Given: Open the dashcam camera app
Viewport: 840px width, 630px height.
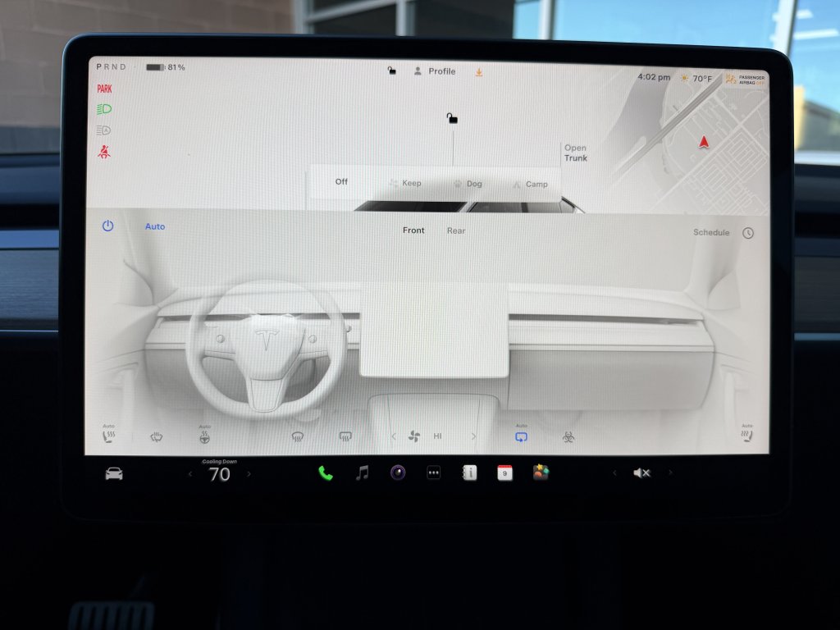Looking at the screenshot, I should coord(398,473).
